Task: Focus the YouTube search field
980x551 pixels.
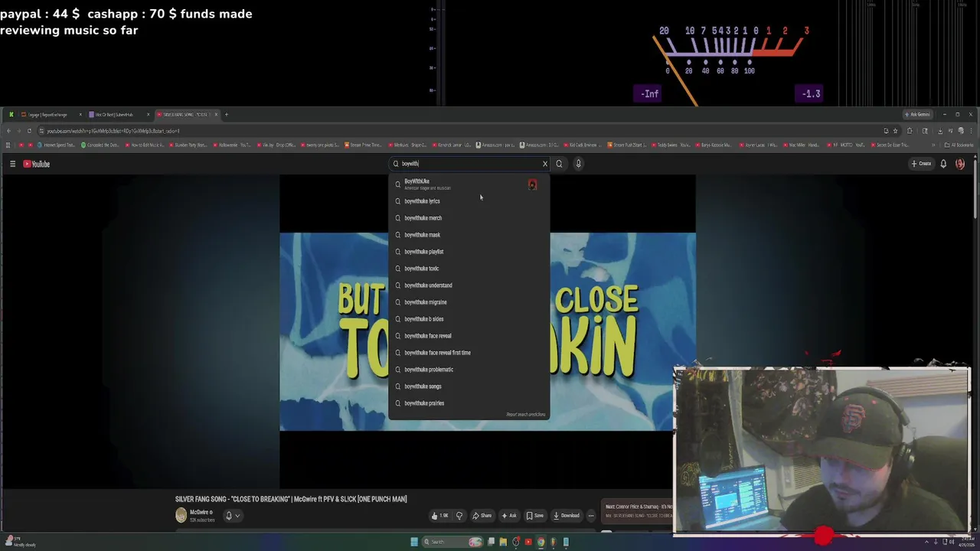Action: [x=469, y=164]
